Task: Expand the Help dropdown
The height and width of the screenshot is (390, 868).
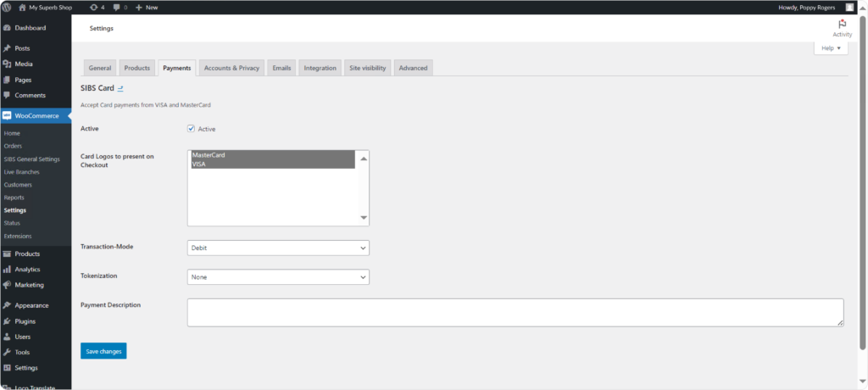Action: 831,48
